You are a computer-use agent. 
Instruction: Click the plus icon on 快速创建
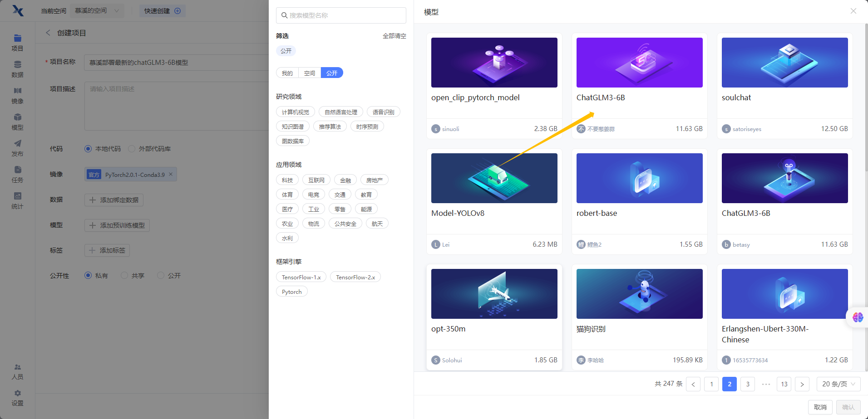[178, 11]
